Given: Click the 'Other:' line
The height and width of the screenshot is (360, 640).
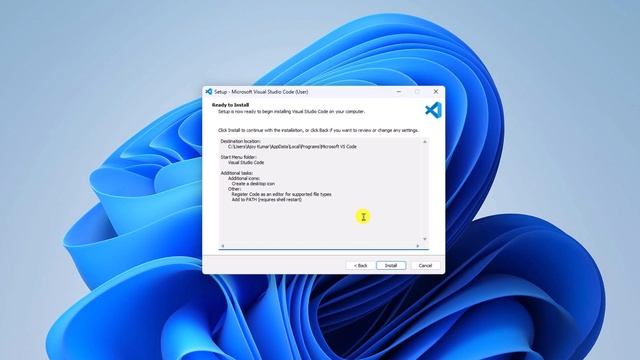Looking at the screenshot, I should point(235,189).
